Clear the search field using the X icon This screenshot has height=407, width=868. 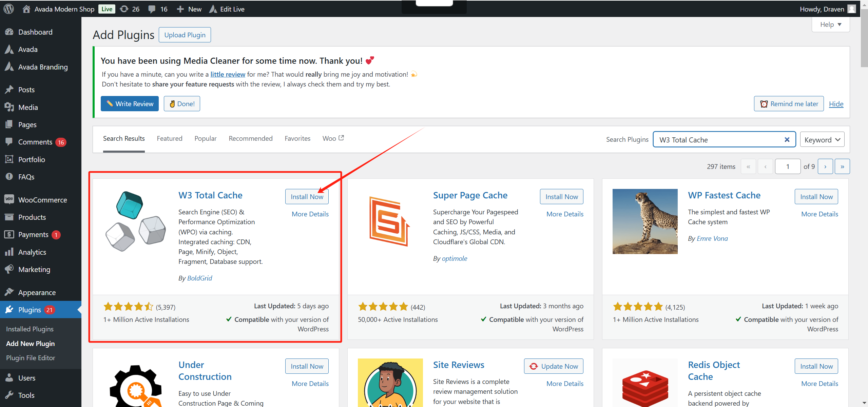(x=787, y=139)
